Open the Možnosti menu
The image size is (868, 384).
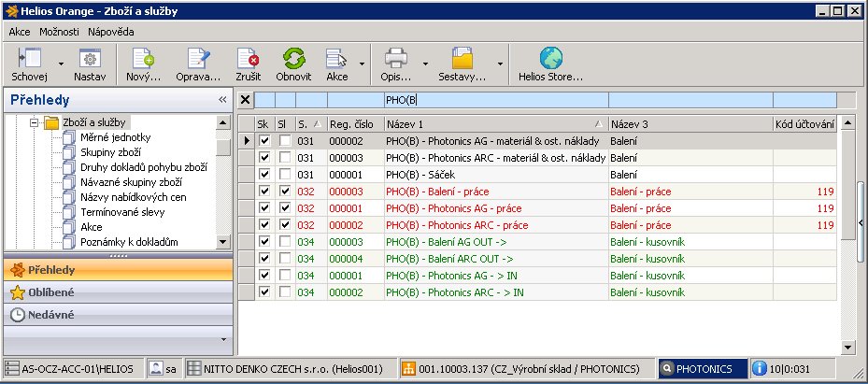(x=59, y=32)
